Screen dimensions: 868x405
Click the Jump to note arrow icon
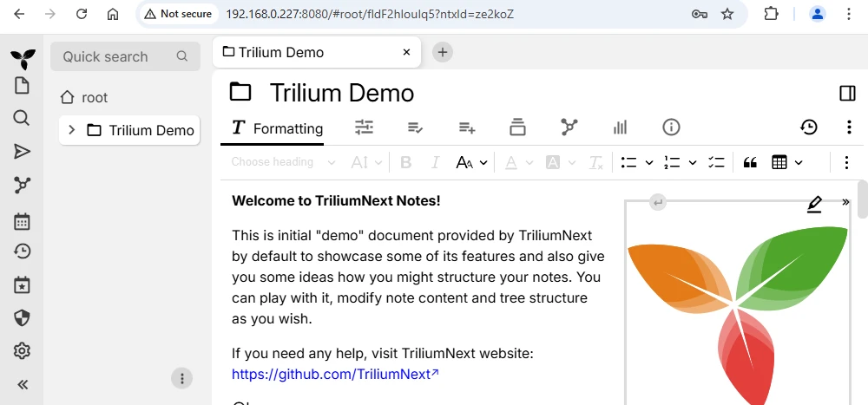point(22,152)
